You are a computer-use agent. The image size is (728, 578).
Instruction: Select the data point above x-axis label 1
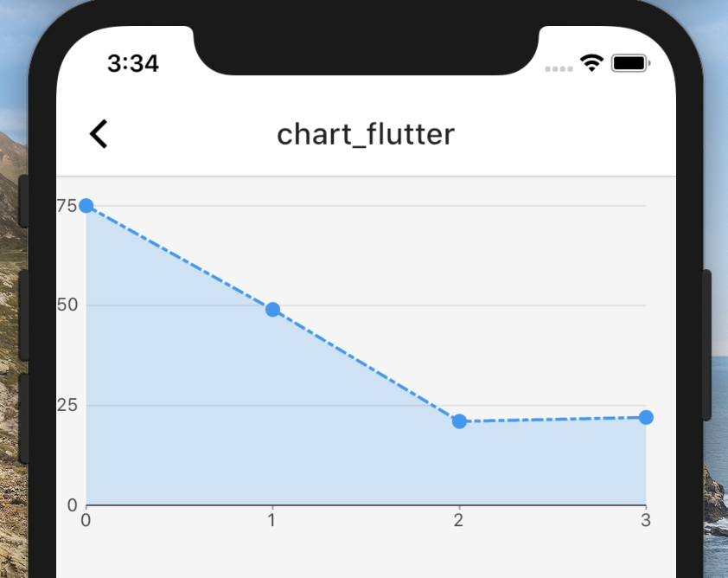272,308
